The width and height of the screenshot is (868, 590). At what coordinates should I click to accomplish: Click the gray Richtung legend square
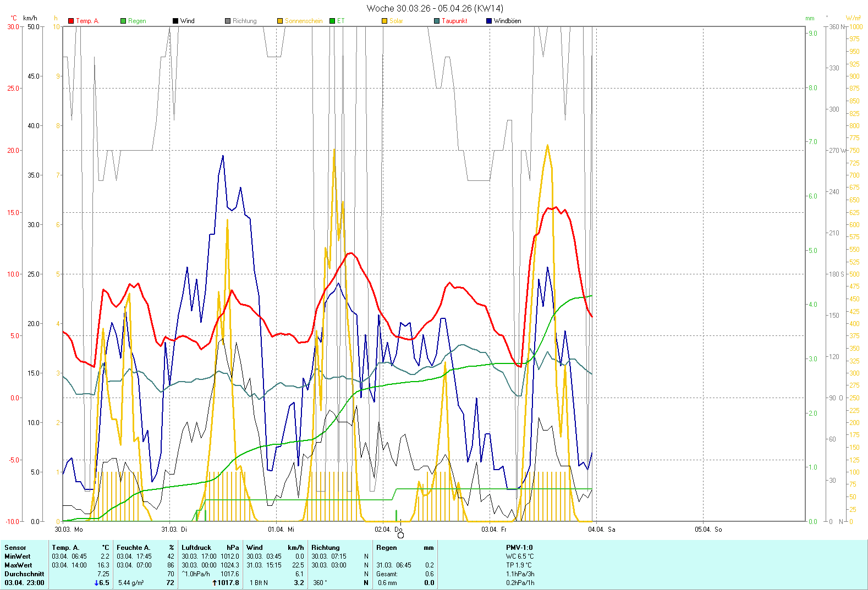pos(228,21)
